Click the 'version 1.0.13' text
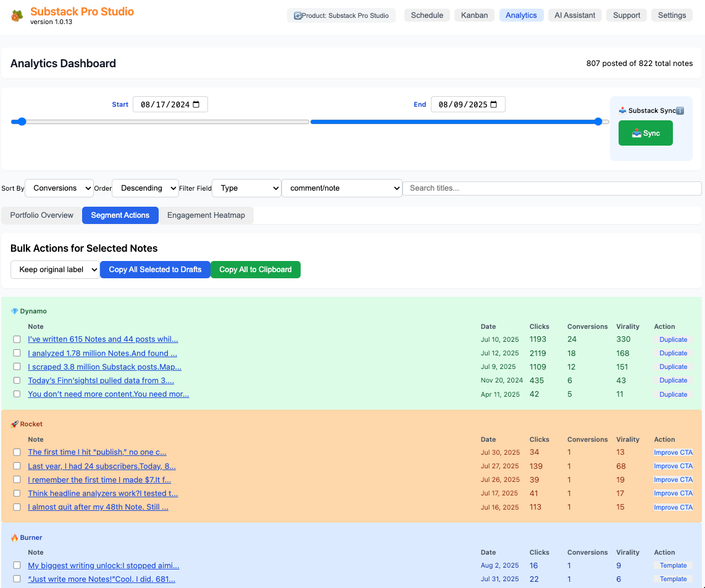The height and width of the screenshot is (588, 705). (51, 22)
